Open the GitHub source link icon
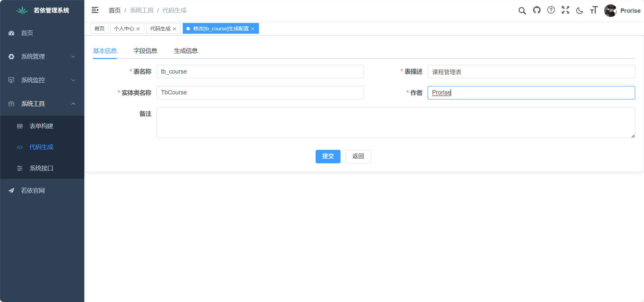The image size is (644, 302). pyautogui.click(x=537, y=10)
